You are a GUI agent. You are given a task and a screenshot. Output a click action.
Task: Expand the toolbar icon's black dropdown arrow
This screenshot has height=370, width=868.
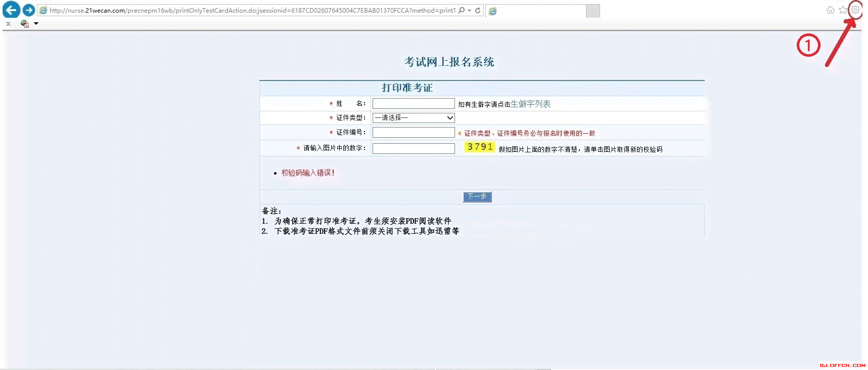(x=36, y=24)
